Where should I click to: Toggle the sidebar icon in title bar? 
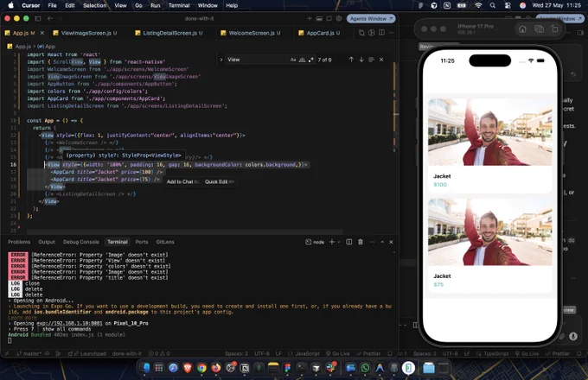(38, 18)
